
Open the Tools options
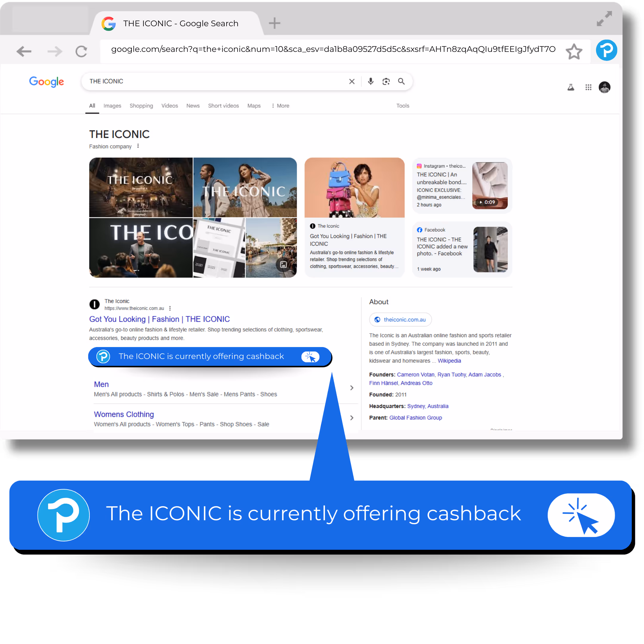[403, 106]
